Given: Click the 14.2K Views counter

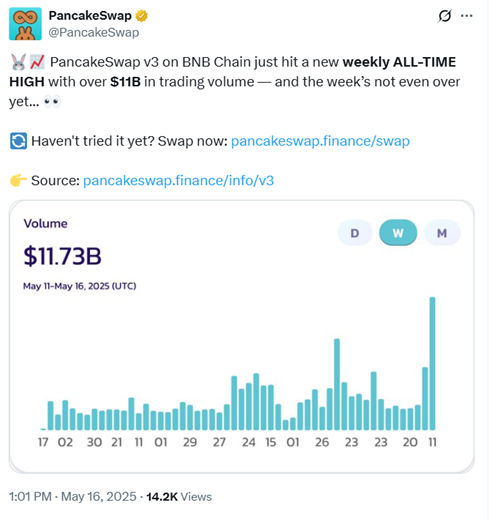Looking at the screenshot, I should 179,497.
